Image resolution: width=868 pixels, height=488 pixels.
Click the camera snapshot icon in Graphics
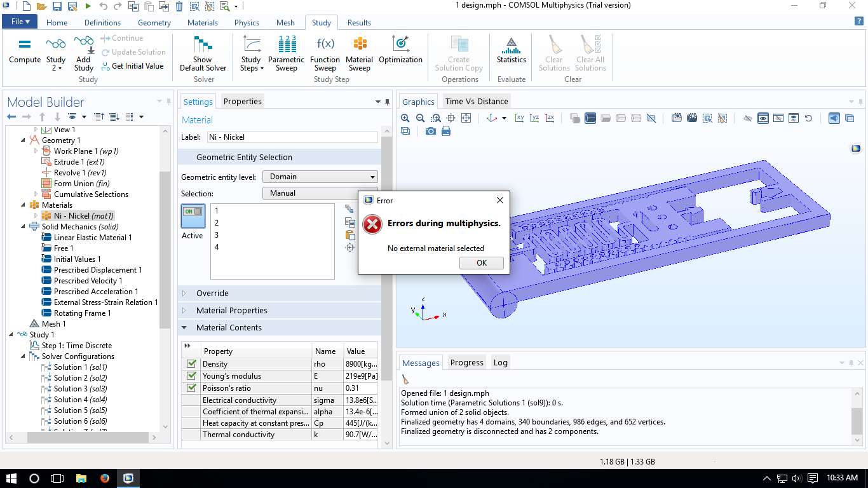tap(431, 131)
